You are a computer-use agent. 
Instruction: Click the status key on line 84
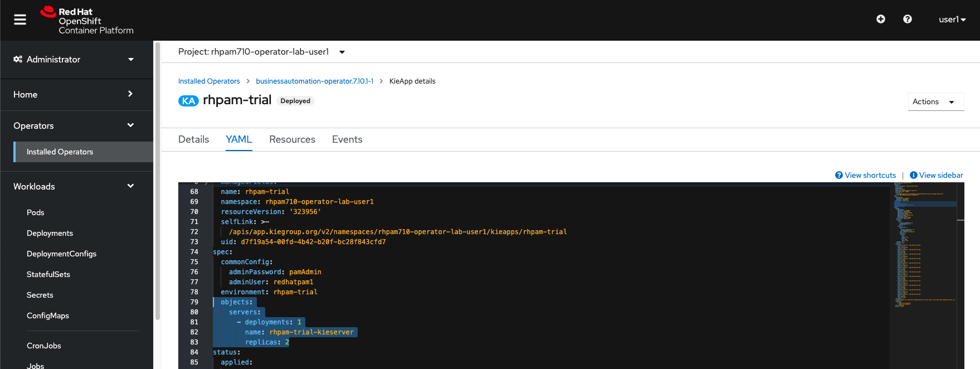(x=225, y=352)
